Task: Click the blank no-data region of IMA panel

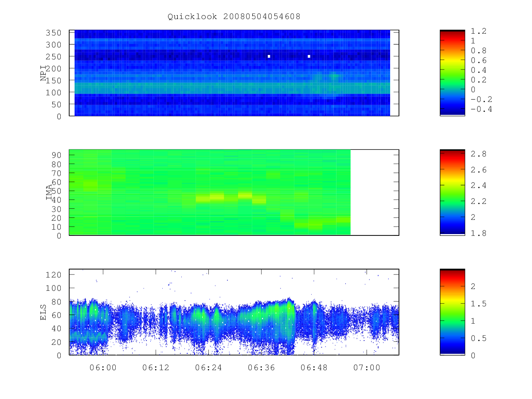Action: click(x=375, y=192)
